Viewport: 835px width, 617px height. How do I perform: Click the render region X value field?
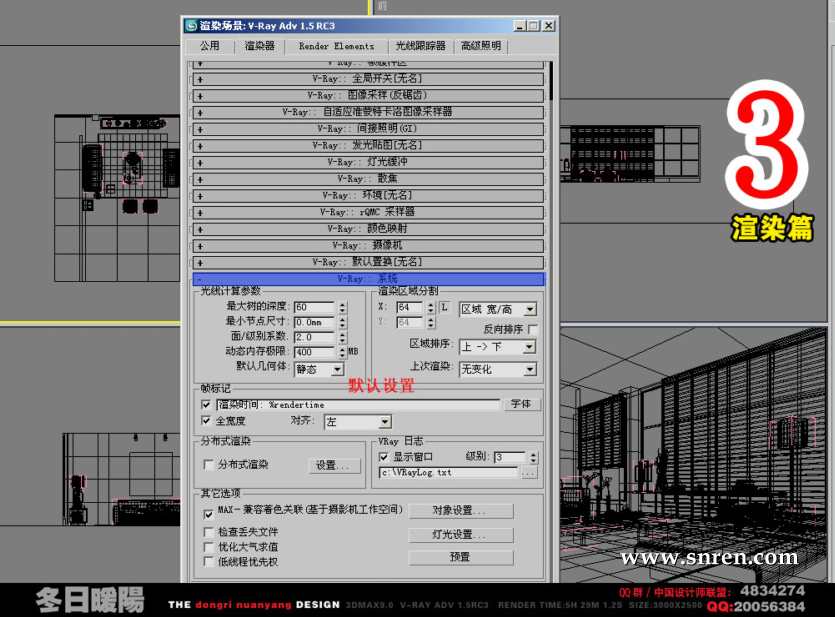410,307
